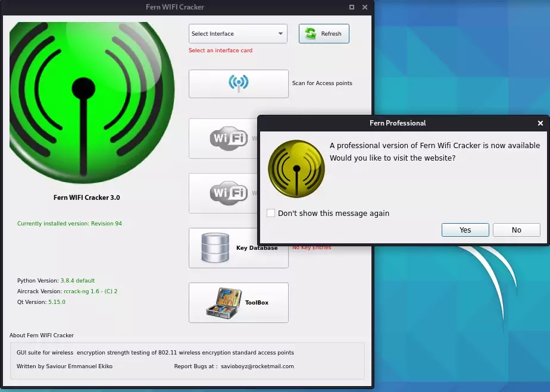Click the 'About Fern WIFI Cracker' heading
Screen dimensions: 550x392
click(x=42, y=335)
